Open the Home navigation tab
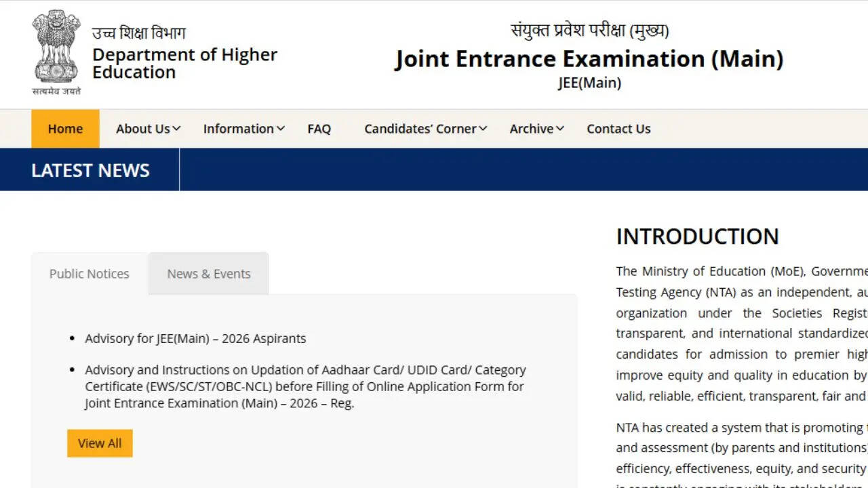Screen dimensions: 868x488 point(65,129)
